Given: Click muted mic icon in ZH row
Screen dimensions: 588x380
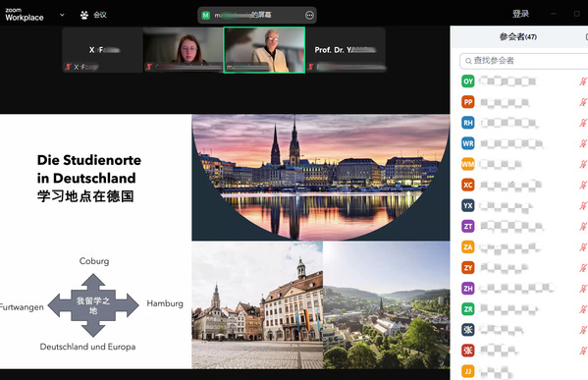Looking at the screenshot, I should point(583,289).
